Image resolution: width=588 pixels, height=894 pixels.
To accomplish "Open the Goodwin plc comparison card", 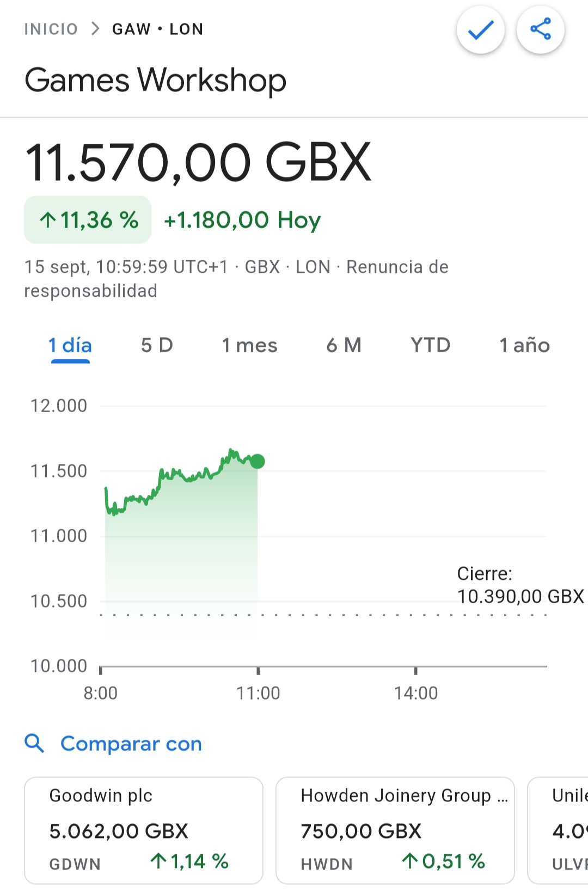I will tap(144, 830).
